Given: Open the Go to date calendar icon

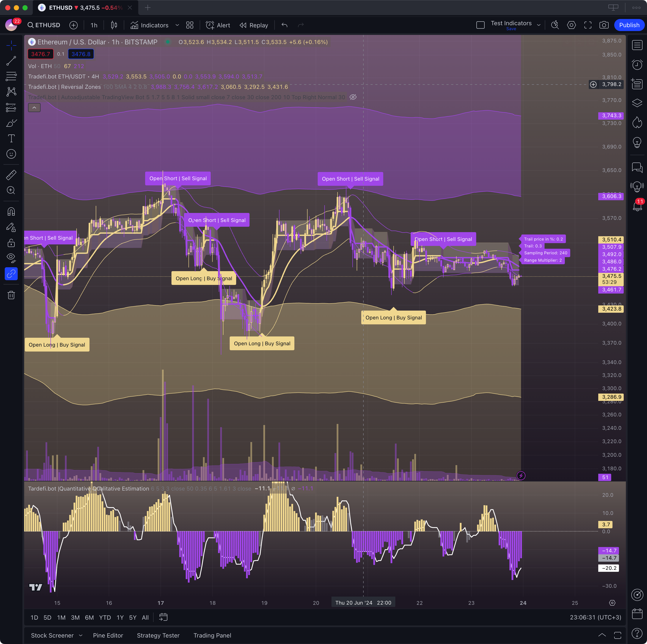Looking at the screenshot, I should click(x=163, y=617).
